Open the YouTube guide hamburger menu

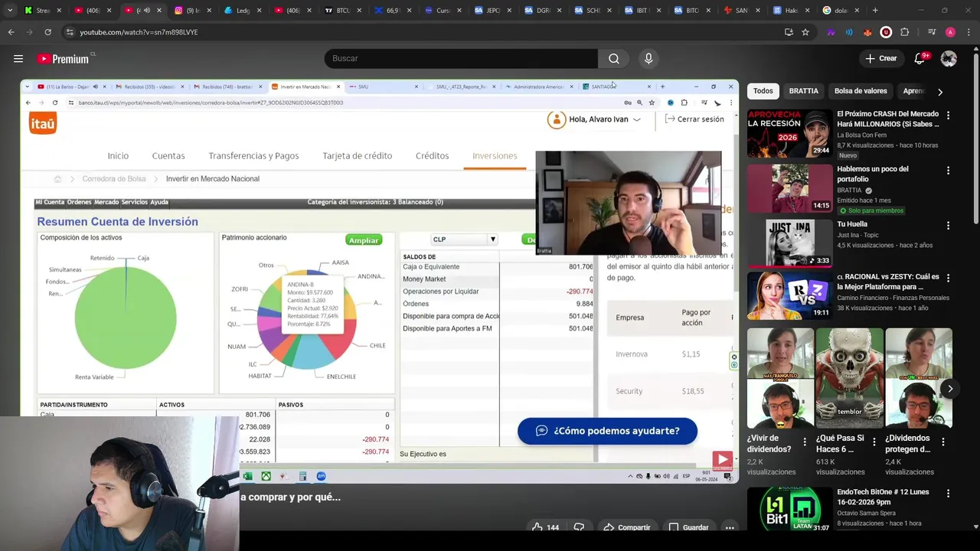tap(18, 58)
